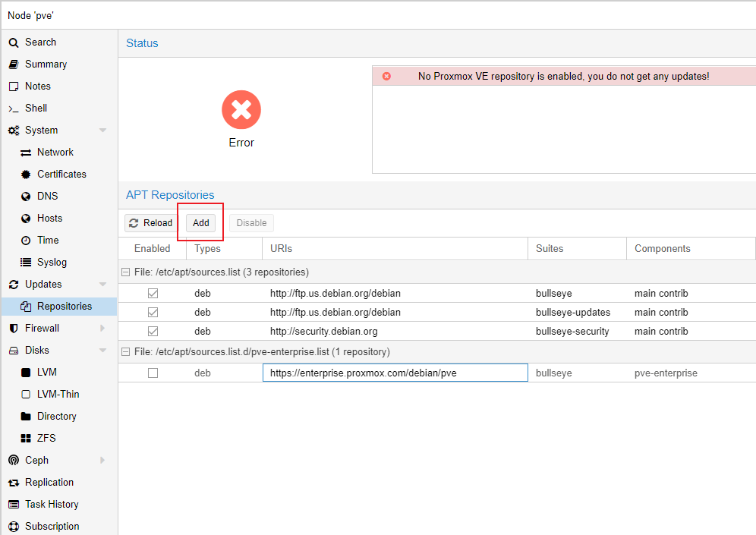Click the Types column header
The height and width of the screenshot is (535, 756).
tap(224, 249)
